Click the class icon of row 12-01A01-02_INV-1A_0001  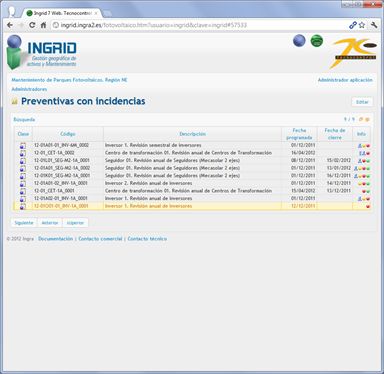23,184
